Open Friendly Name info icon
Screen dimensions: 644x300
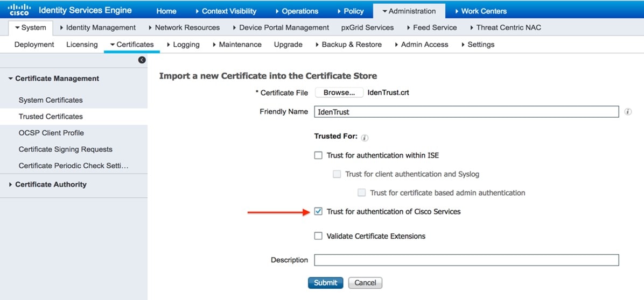628,111
